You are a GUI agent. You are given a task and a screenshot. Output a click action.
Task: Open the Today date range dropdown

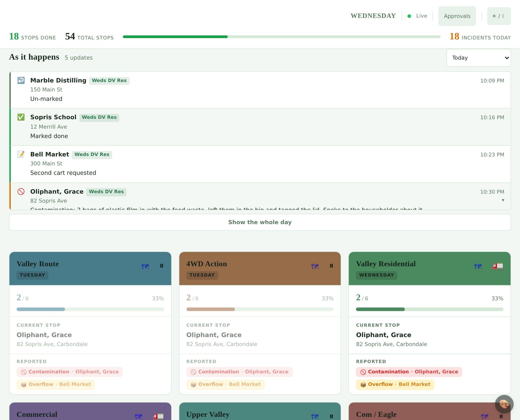click(x=479, y=58)
